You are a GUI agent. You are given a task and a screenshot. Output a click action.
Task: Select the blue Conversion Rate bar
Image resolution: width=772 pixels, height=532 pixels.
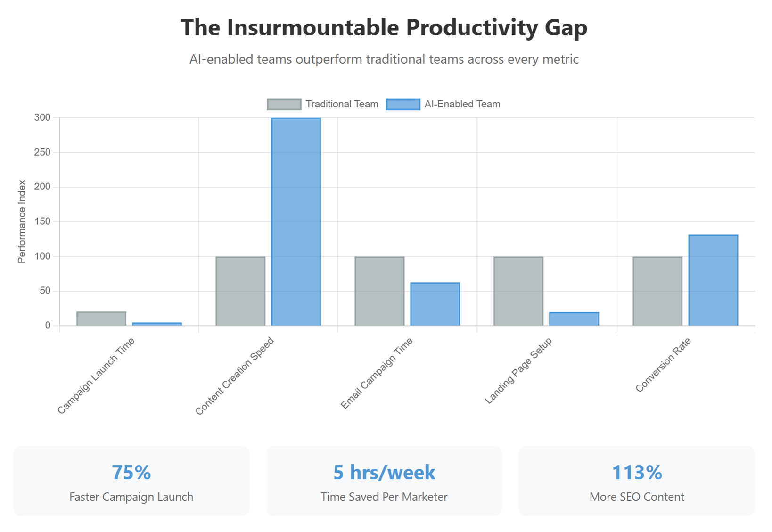point(713,280)
